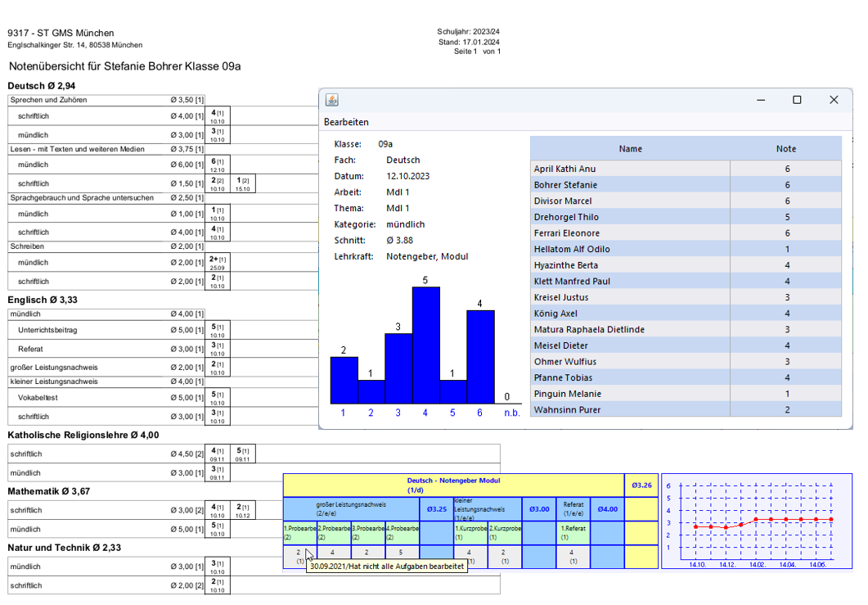Click the 'Natur und Technik Ø 2,33' heading
The width and height of the screenshot is (868, 605).
[64, 548]
